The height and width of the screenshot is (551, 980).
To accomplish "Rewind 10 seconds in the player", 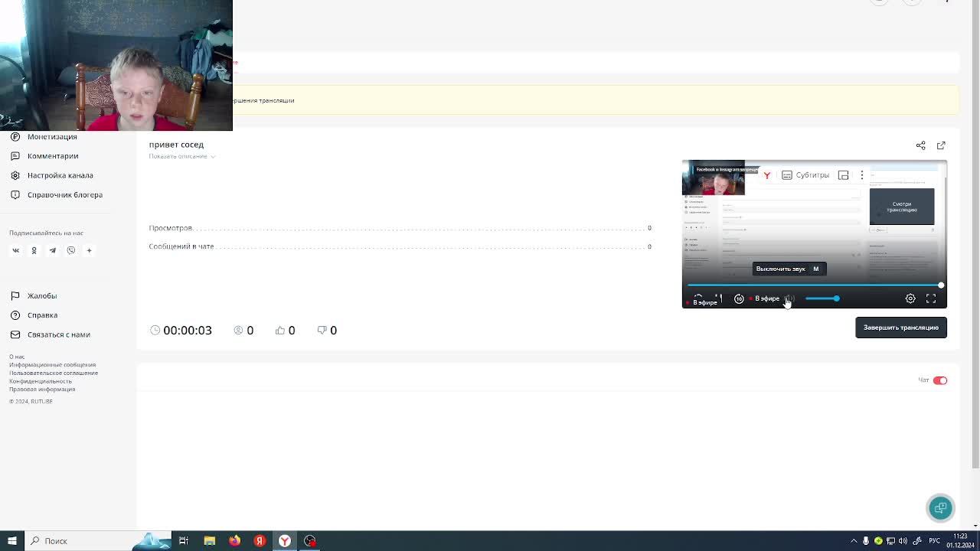I will pyautogui.click(x=739, y=298).
